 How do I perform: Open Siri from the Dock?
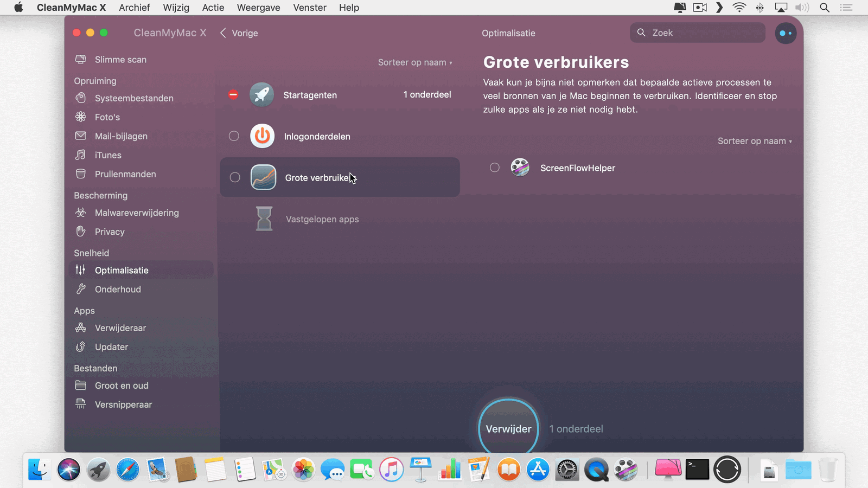pos(69,470)
